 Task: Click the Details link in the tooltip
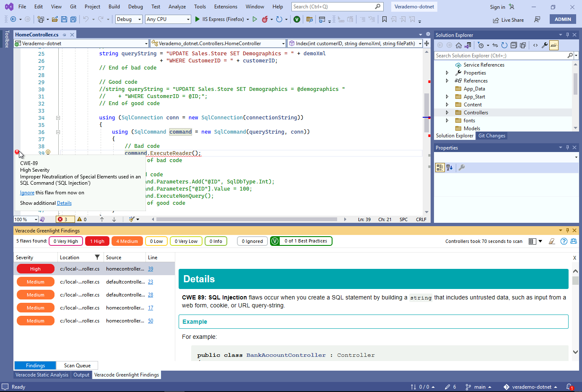[x=64, y=203]
